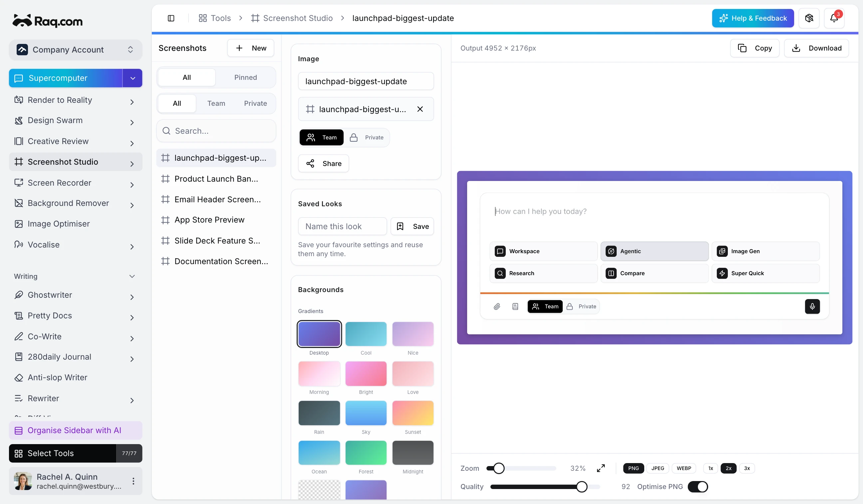The image size is (863, 504).
Task: Collapse the Writing section
Action: pos(132,276)
